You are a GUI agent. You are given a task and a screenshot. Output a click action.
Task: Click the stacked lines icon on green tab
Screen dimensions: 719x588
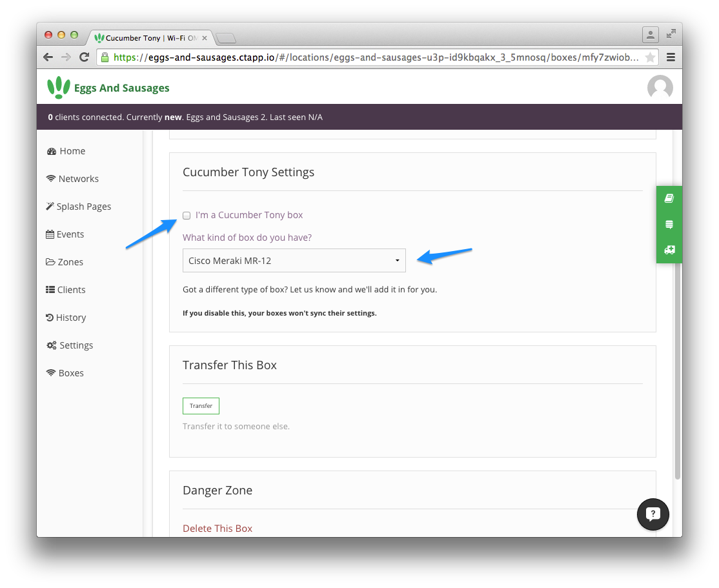click(669, 224)
